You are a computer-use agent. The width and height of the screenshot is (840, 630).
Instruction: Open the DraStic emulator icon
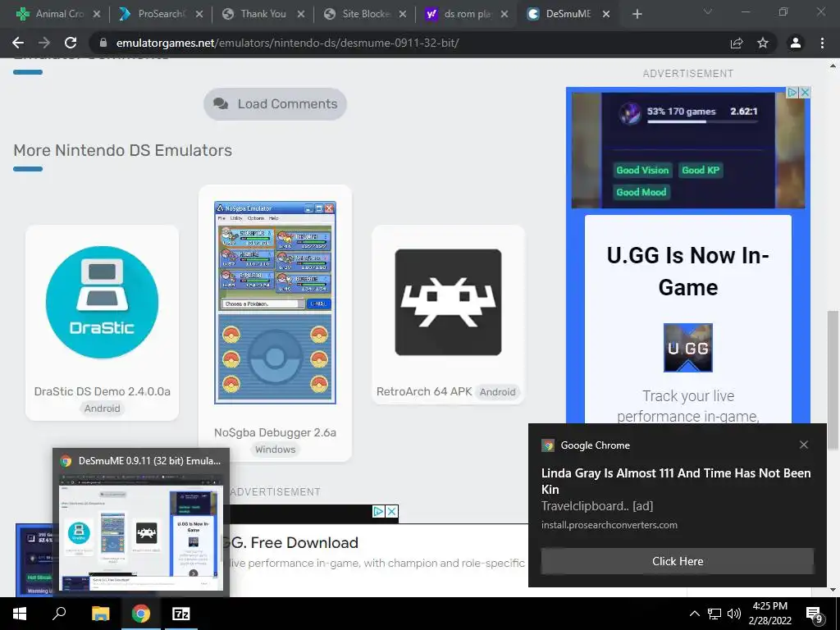click(102, 302)
